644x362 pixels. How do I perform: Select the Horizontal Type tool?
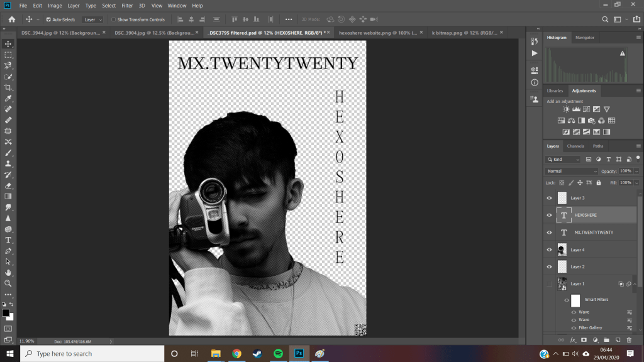tap(8, 240)
